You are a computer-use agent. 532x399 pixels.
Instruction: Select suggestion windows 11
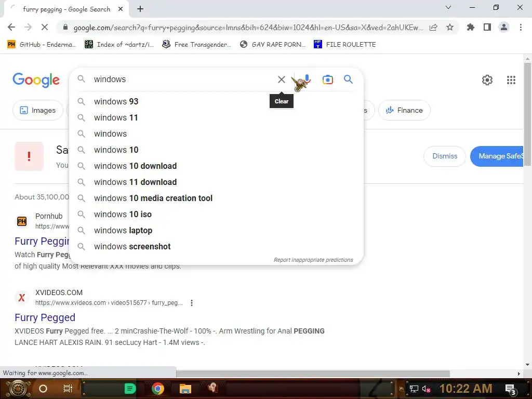(217, 118)
